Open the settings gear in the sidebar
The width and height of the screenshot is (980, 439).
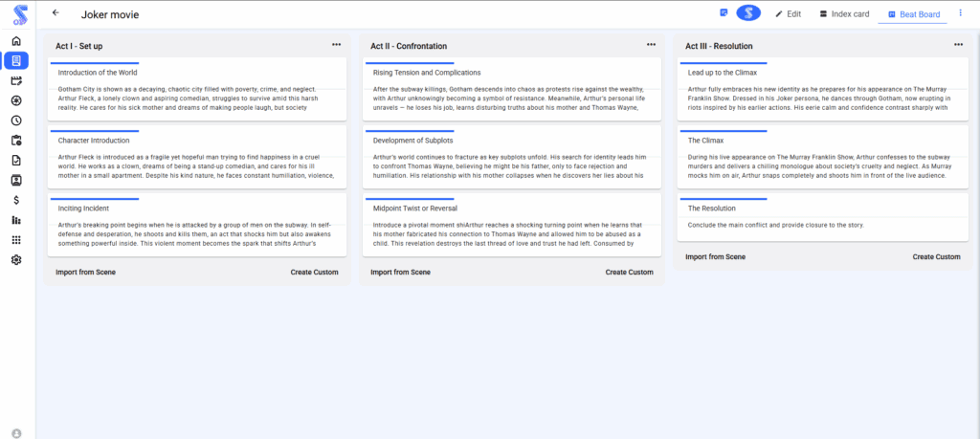[16, 260]
